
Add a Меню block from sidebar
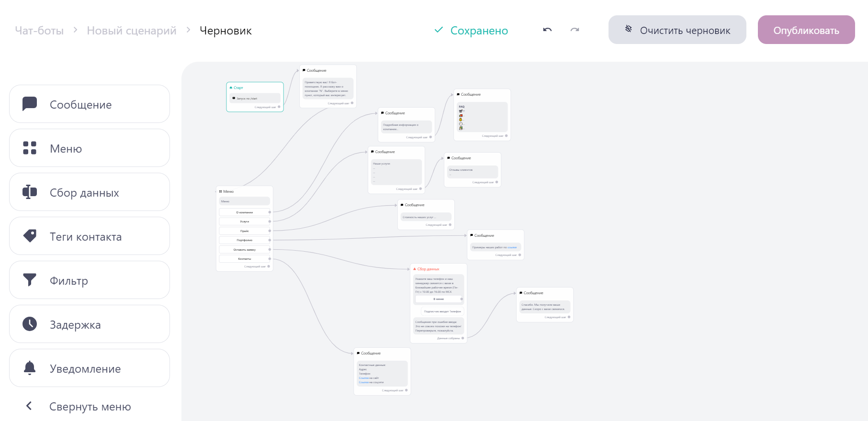pos(90,148)
